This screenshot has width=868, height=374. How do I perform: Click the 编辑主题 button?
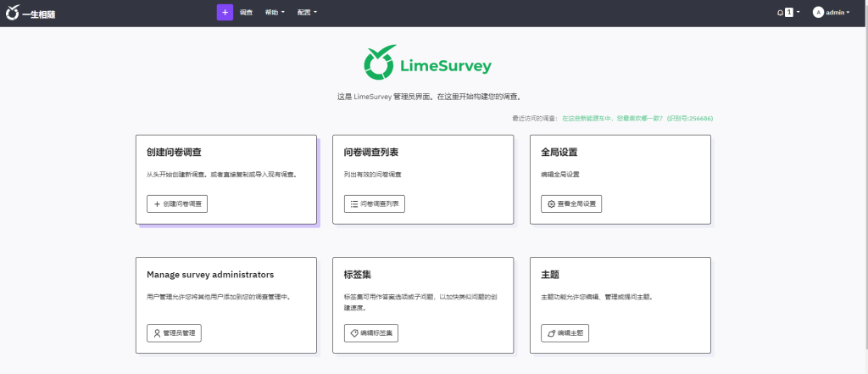565,333
